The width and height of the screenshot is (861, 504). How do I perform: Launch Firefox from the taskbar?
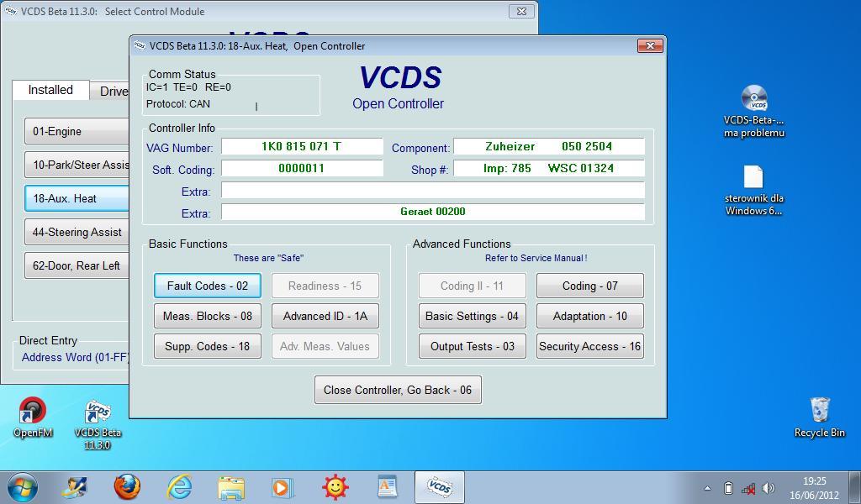[127, 487]
